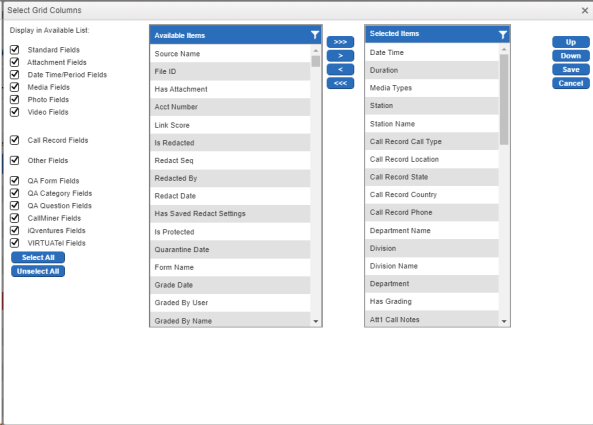Select Link Score in Available Items

(230, 125)
